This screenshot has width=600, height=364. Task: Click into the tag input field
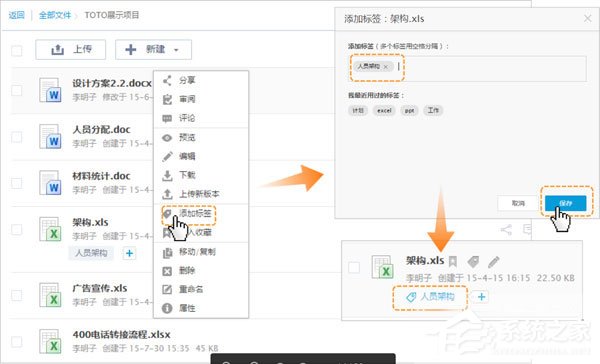tap(468, 68)
